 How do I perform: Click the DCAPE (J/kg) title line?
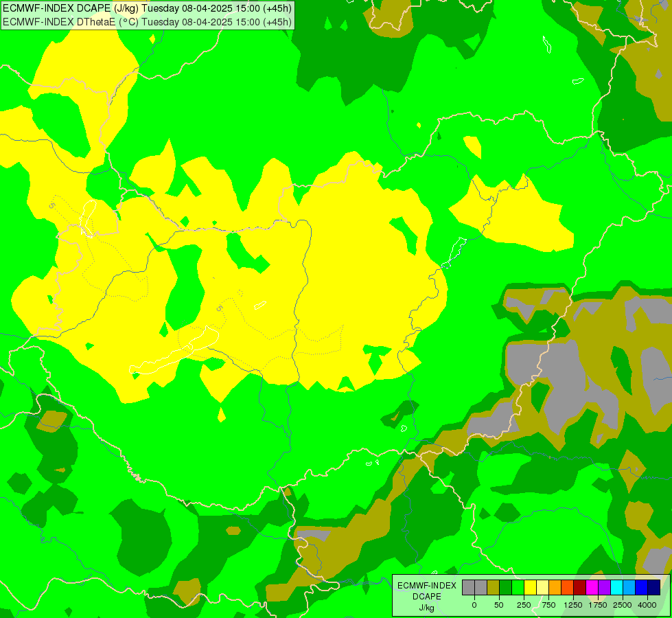[148, 8]
